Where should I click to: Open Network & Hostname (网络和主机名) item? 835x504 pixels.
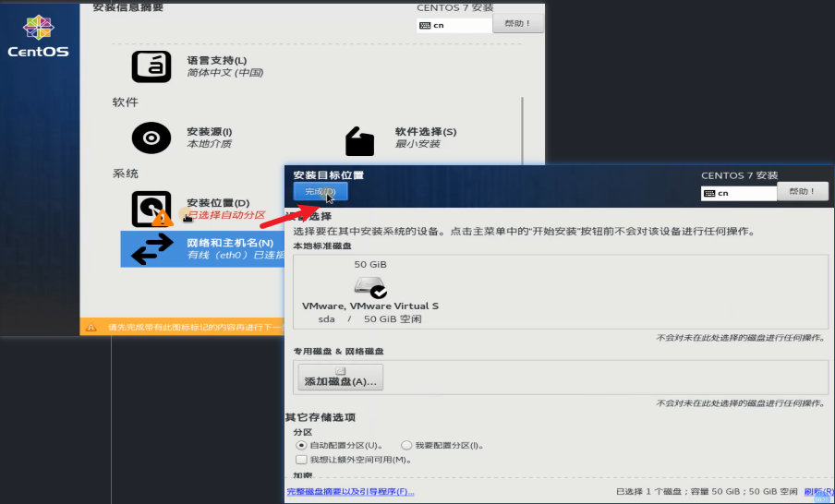pyautogui.click(x=202, y=249)
